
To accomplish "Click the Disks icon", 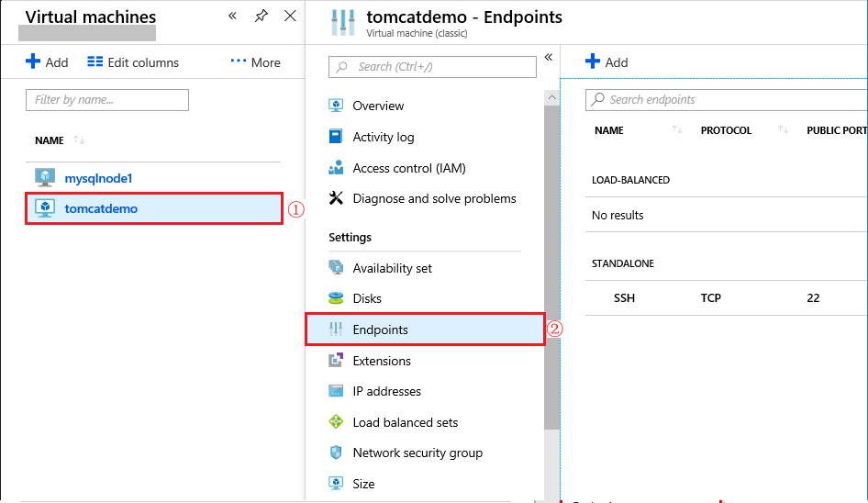I will point(336,298).
